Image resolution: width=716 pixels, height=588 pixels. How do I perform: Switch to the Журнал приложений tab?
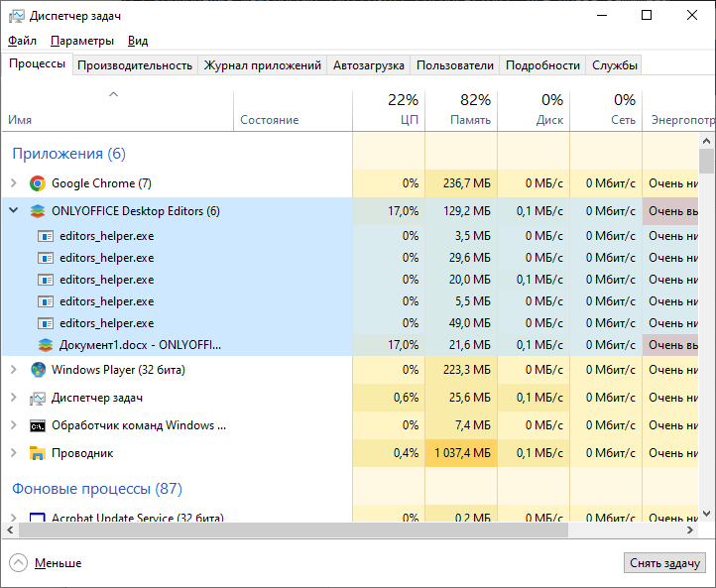pos(262,65)
